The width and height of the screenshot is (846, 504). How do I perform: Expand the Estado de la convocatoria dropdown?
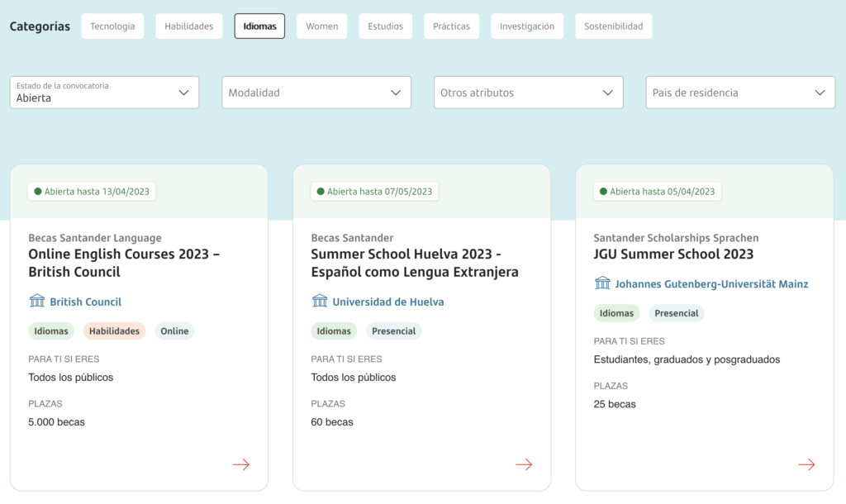point(104,93)
